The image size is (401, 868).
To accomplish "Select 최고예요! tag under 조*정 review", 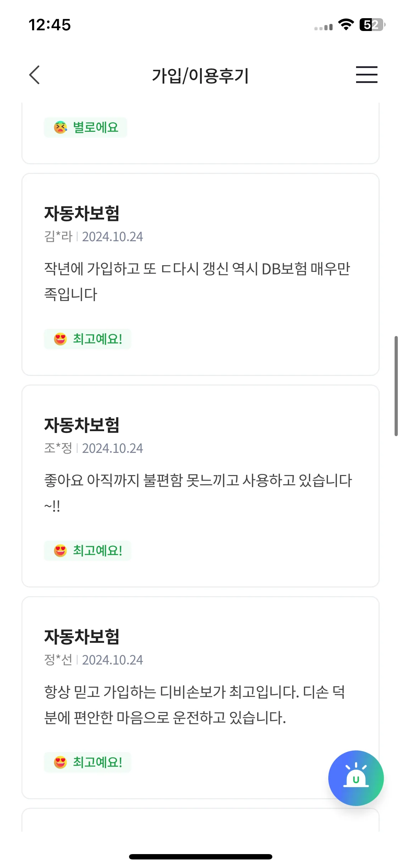I will [87, 551].
